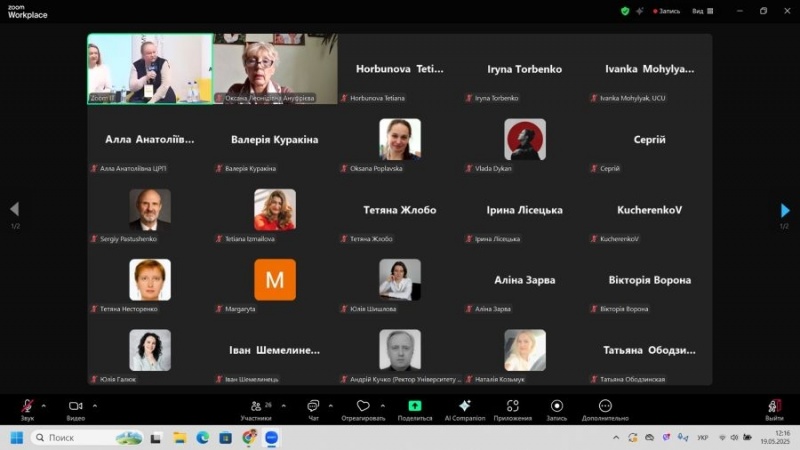Image resolution: width=800 pixels, height=450 pixels.
Task: Click the Выйти leave meeting button
Action: pyautogui.click(x=774, y=407)
